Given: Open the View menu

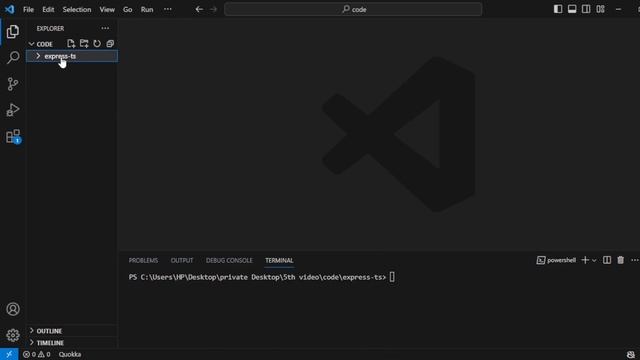Looking at the screenshot, I should coord(107,9).
